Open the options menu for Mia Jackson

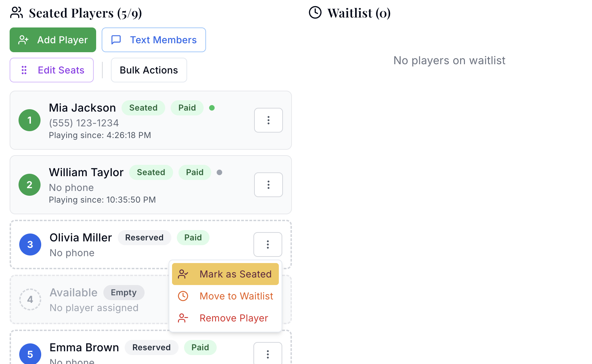pos(268,120)
